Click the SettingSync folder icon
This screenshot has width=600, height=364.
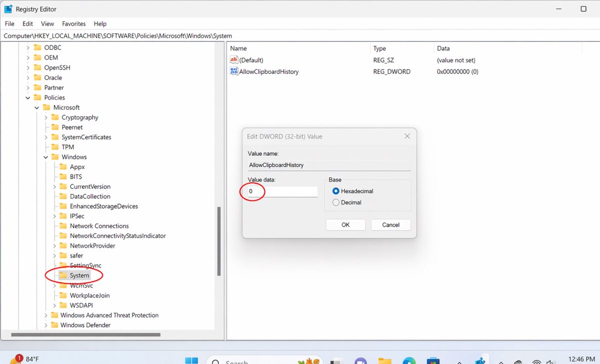(63, 266)
